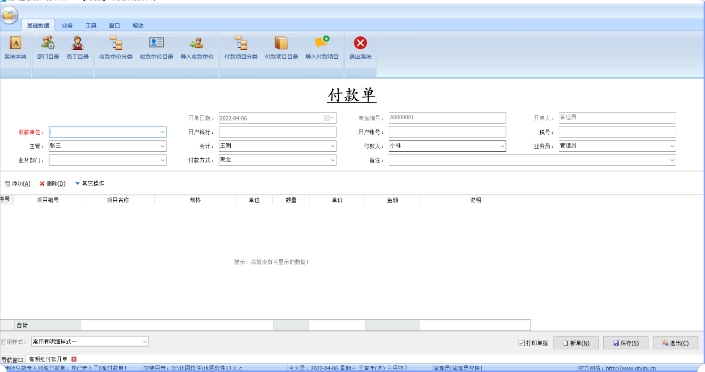Click the tax number (税号) input field
The height and width of the screenshot is (372, 705).
point(617,132)
